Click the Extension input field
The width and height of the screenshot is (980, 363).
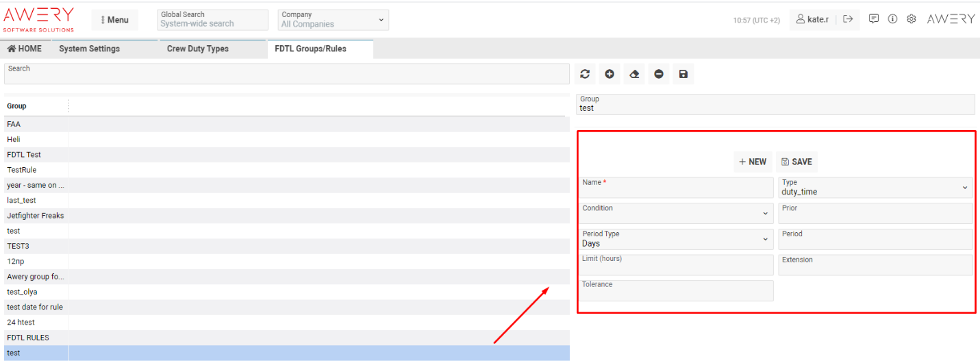[x=875, y=265]
